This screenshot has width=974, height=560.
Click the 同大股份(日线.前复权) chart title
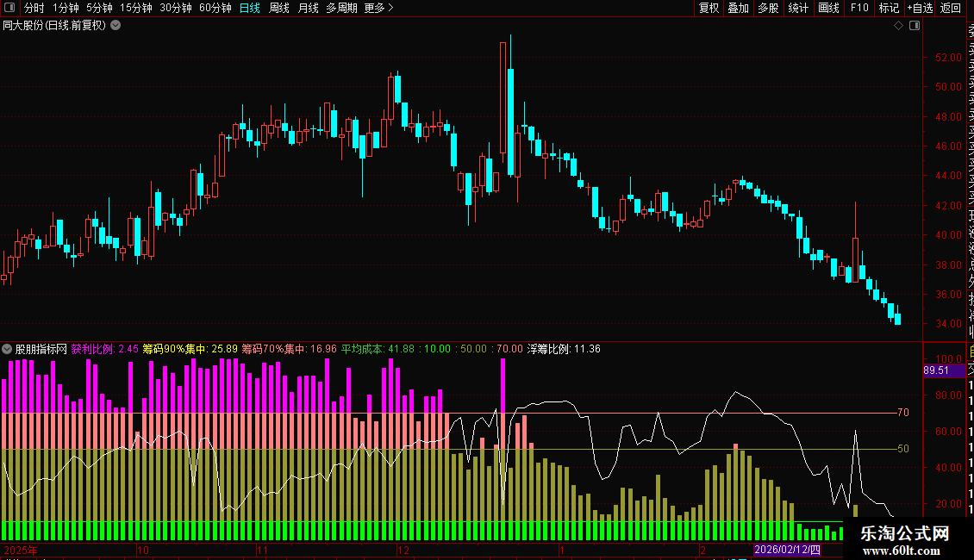tap(54, 26)
